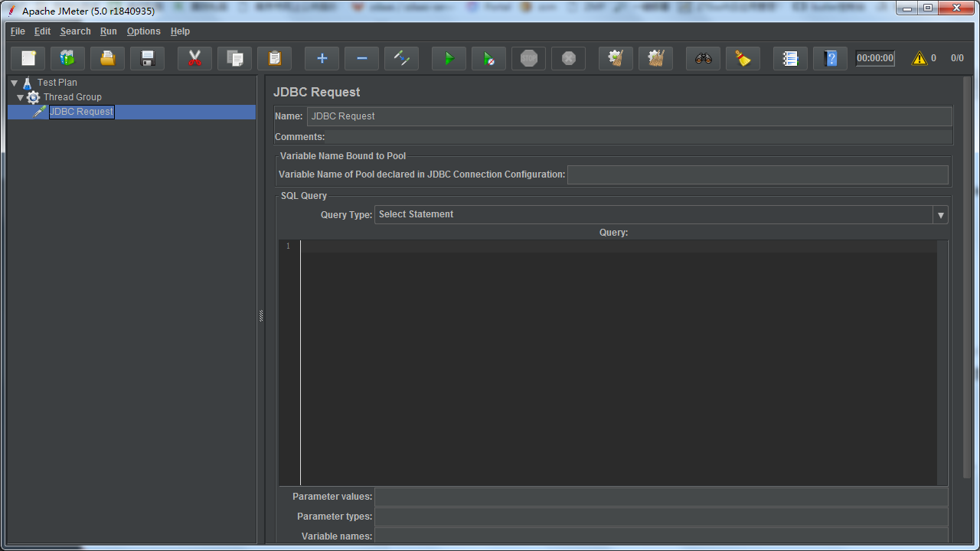The image size is (980, 551).
Task: Click the Name input field
Action: click(x=629, y=116)
